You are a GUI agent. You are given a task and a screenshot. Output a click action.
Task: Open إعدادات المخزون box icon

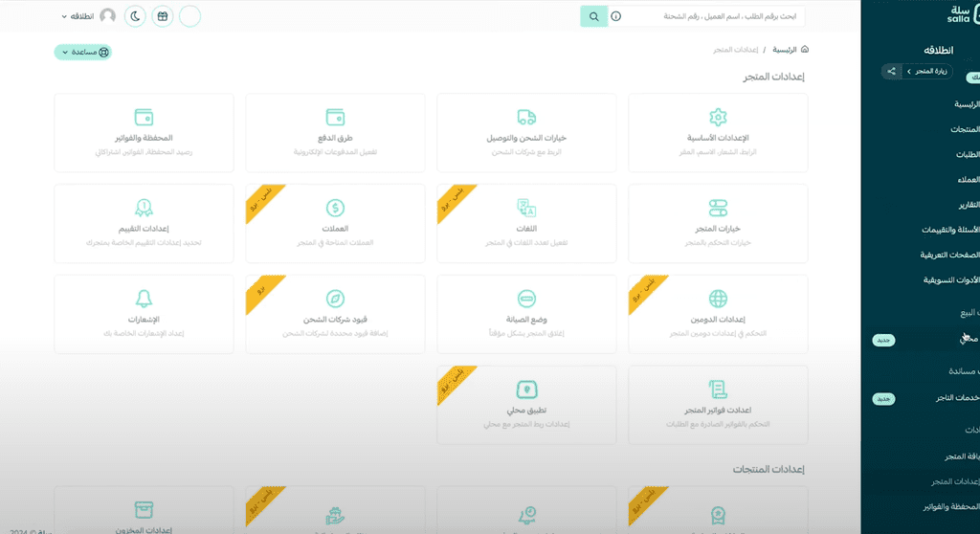(144, 510)
